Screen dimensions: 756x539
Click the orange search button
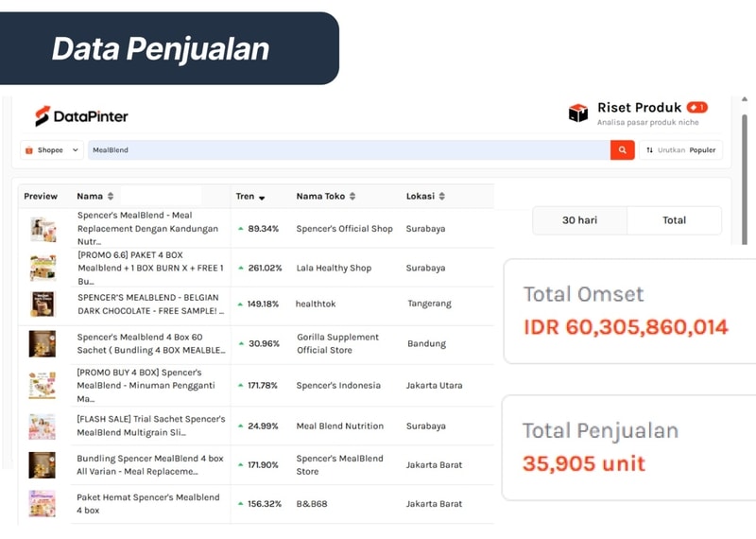coord(622,150)
